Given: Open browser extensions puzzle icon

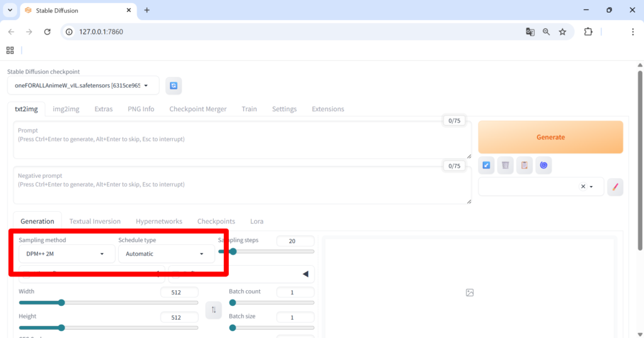Looking at the screenshot, I should click(588, 31).
